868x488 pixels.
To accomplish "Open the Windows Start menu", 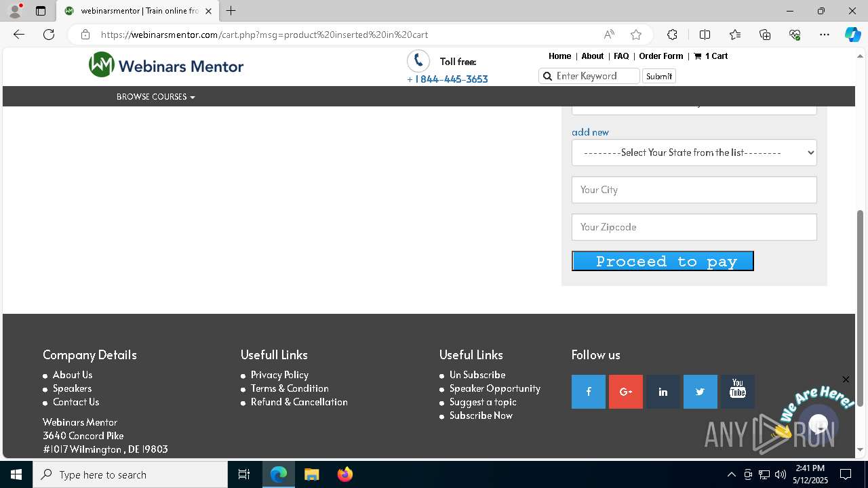I will tap(16, 474).
